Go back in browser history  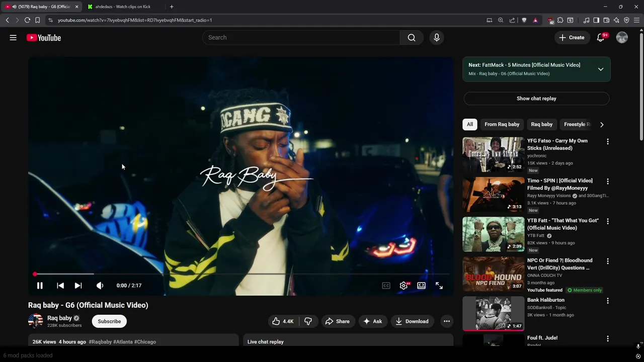[x=7, y=20]
